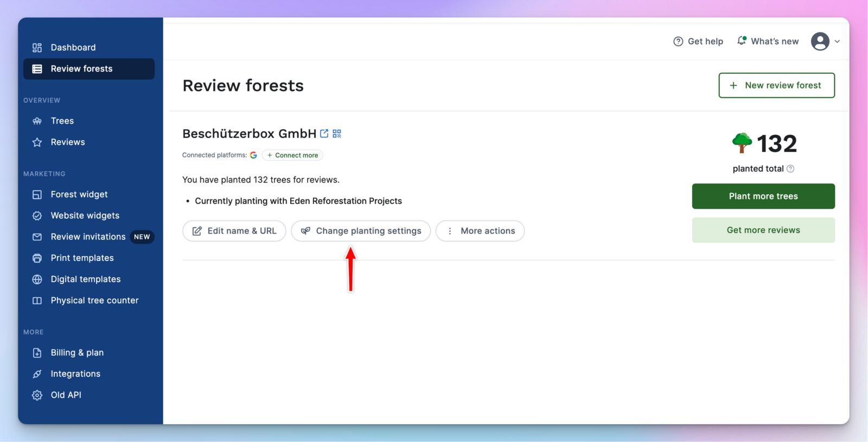Navigate to Review invitations

pyautogui.click(x=88, y=237)
